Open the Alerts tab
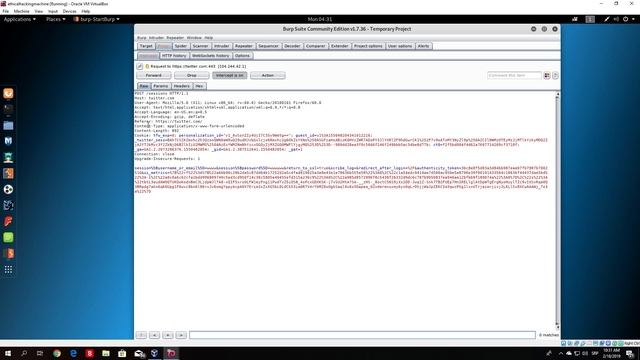 (x=423, y=46)
